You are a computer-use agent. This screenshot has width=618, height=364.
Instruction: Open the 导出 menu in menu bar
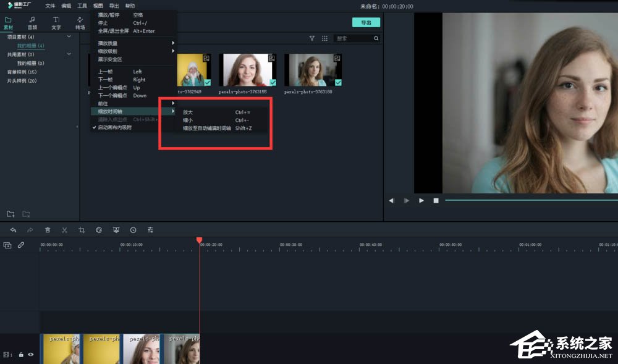click(114, 6)
